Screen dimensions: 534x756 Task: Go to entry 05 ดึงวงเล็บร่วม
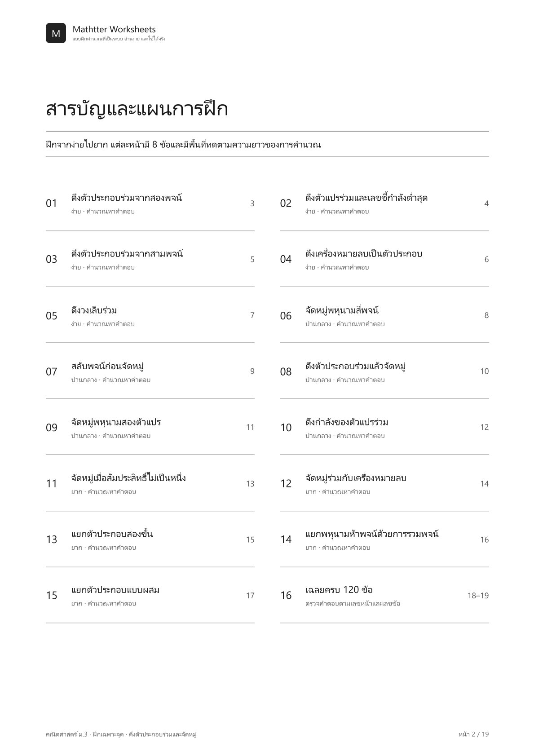[x=150, y=315]
